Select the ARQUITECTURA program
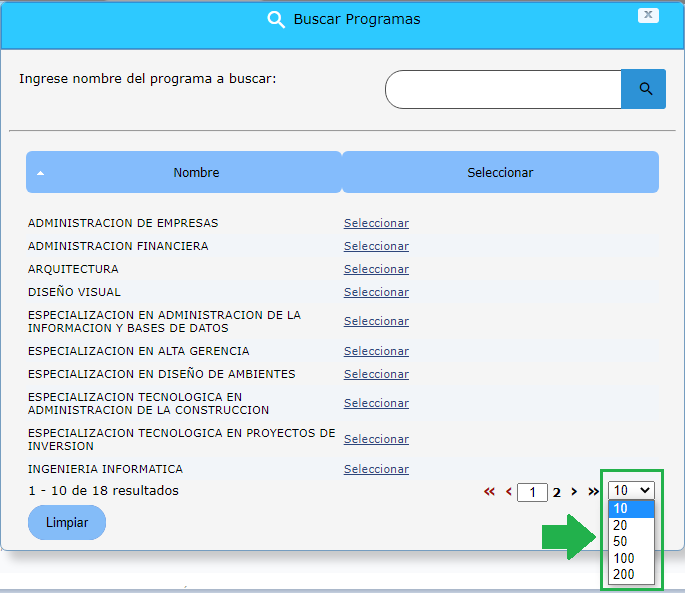 [376, 269]
